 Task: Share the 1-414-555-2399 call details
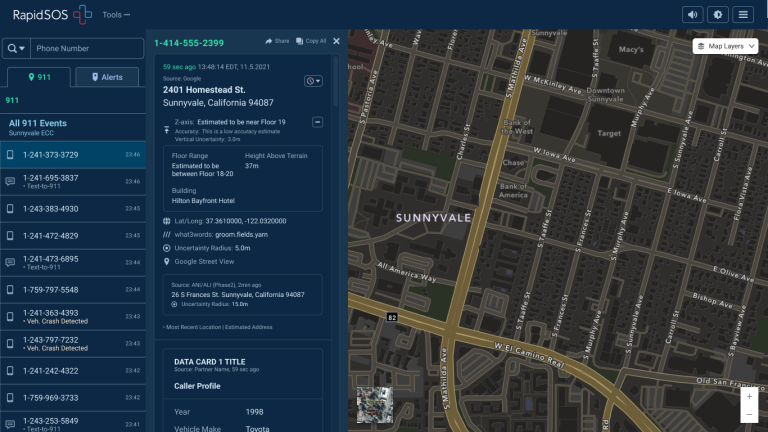277,41
